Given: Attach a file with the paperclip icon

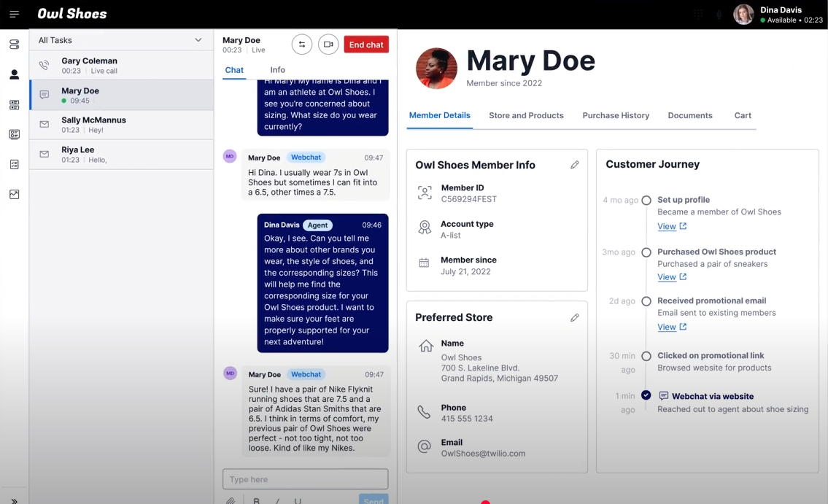Looking at the screenshot, I should coord(231,500).
